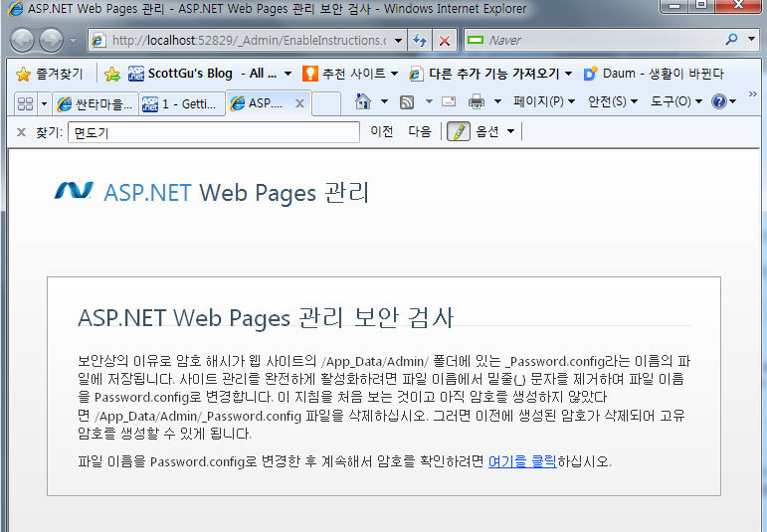The height and width of the screenshot is (532, 767).
Task: Click ASP.NET Web Pages 관리 보안 검사 heading
Action: coord(266,318)
